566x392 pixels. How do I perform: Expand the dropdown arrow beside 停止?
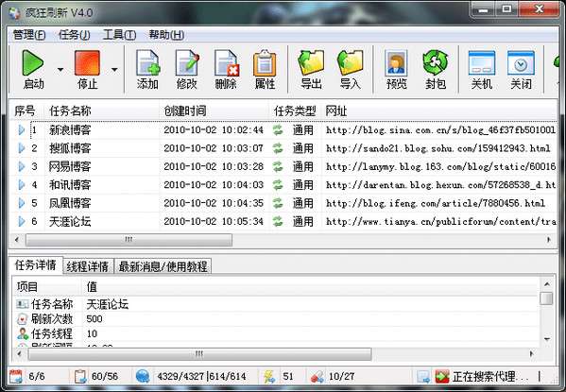pyautogui.click(x=114, y=69)
